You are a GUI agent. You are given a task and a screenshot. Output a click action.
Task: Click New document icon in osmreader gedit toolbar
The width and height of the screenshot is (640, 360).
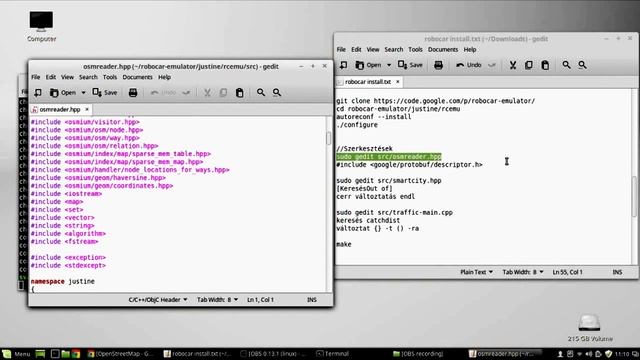pos(38,93)
